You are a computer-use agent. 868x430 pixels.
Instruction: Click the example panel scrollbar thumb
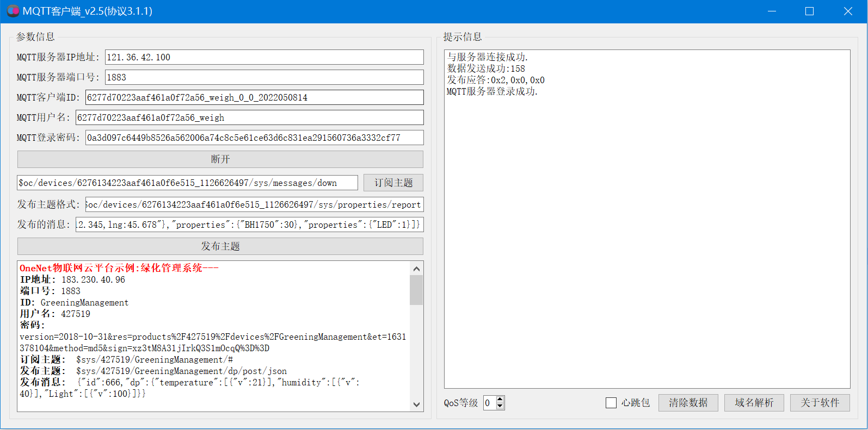click(x=416, y=290)
